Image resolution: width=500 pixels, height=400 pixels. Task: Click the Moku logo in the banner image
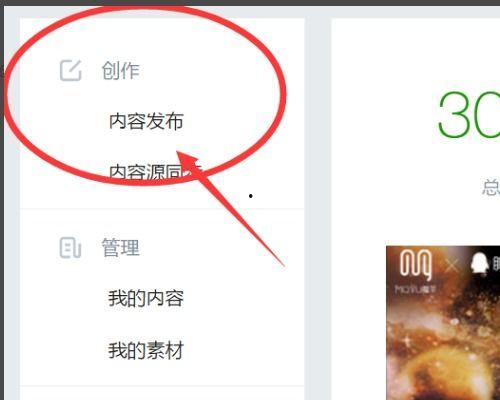click(416, 264)
